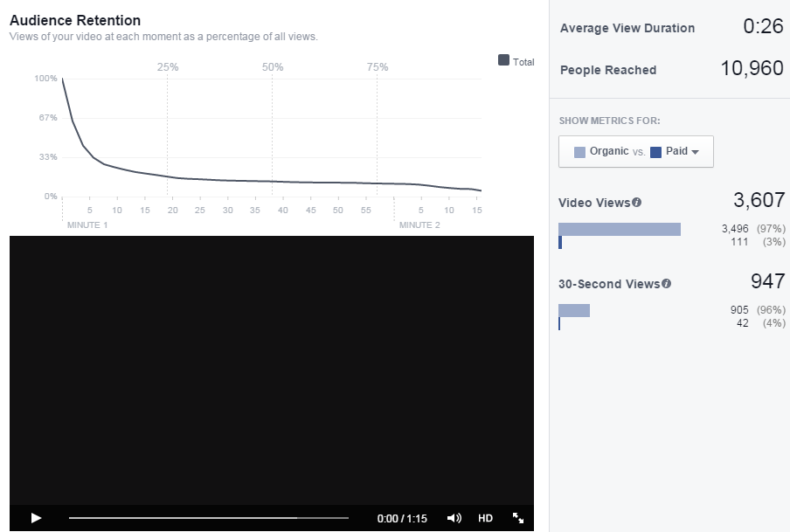Click the Paid color swatch
The image size is (790, 532).
655,152
